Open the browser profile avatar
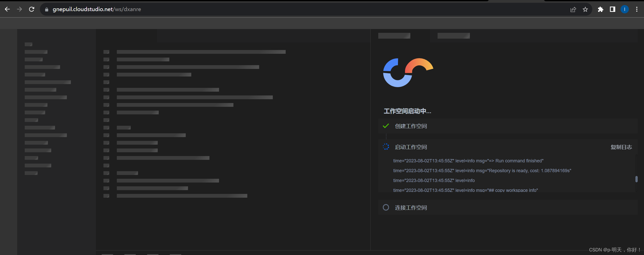Image resolution: width=644 pixels, height=255 pixels. click(625, 9)
